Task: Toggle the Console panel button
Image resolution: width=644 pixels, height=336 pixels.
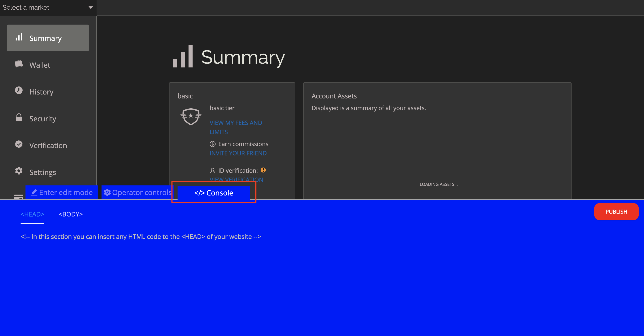Action: click(x=214, y=193)
